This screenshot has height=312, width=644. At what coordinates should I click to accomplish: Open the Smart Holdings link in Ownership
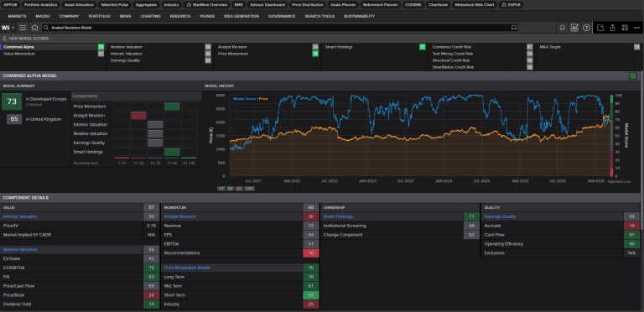coord(338,216)
